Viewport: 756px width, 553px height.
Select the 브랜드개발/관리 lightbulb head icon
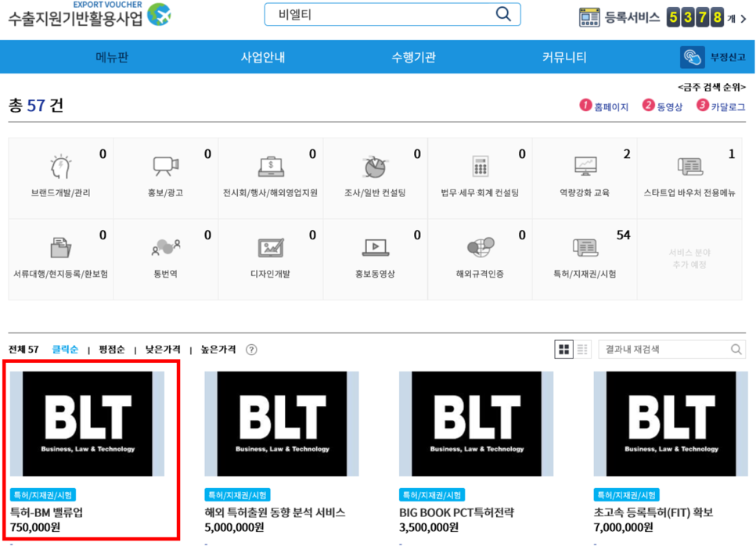(x=61, y=167)
